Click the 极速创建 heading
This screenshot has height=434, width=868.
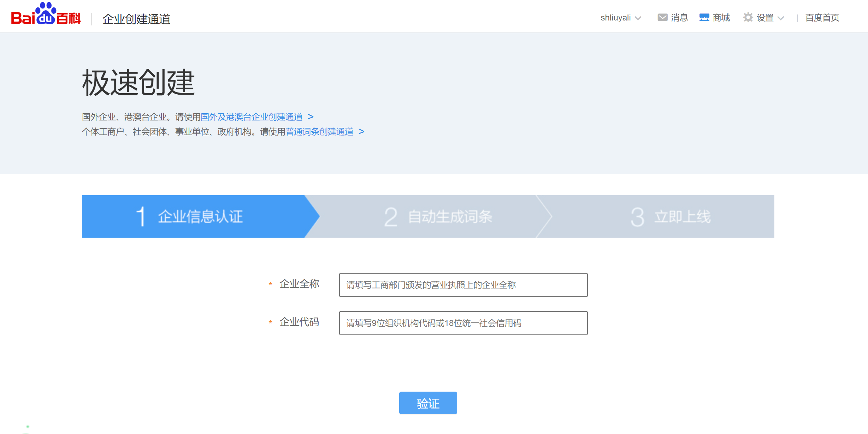(x=138, y=83)
